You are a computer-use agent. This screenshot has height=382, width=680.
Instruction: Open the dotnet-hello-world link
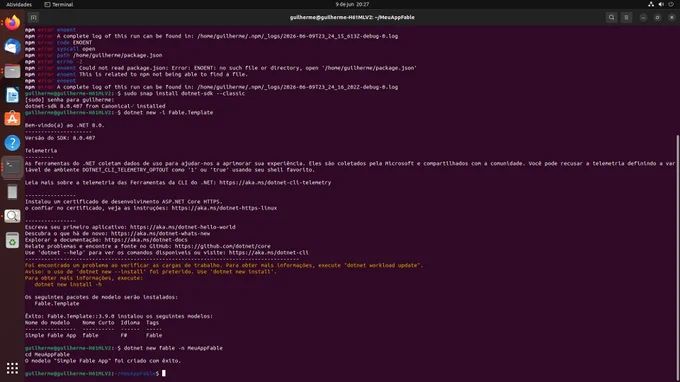183,227
